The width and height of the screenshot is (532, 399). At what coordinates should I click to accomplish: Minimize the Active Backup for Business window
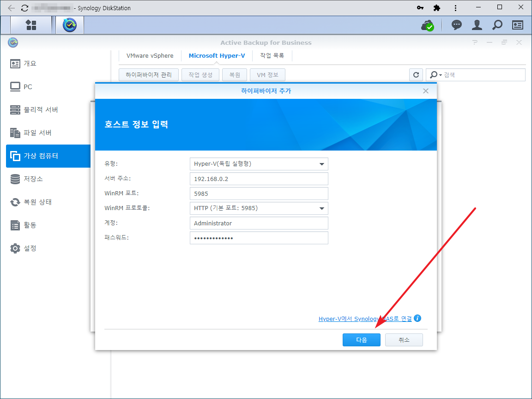pos(489,42)
